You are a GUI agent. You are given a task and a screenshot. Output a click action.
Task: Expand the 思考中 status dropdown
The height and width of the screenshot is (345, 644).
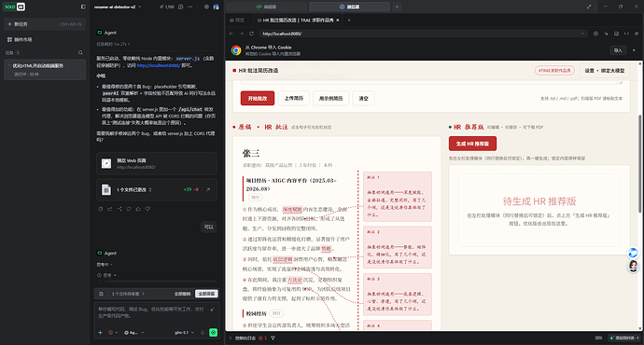pos(105,265)
